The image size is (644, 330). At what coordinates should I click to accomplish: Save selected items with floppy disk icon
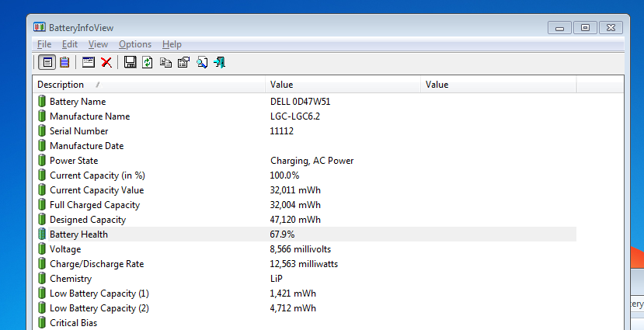131,62
